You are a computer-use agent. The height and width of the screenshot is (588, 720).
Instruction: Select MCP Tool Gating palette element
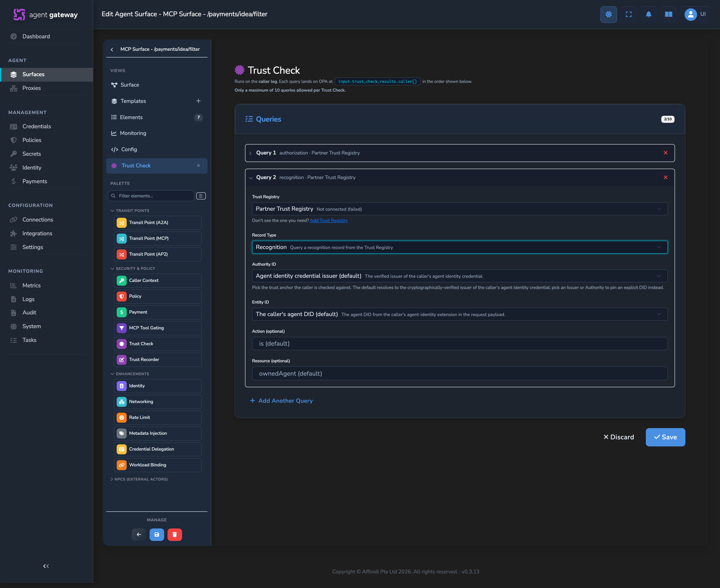click(157, 328)
